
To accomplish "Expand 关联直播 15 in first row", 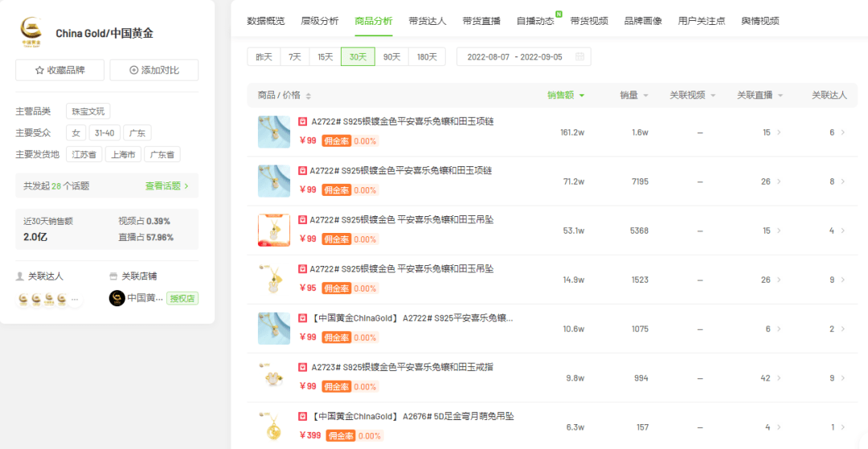I will 772,133.
